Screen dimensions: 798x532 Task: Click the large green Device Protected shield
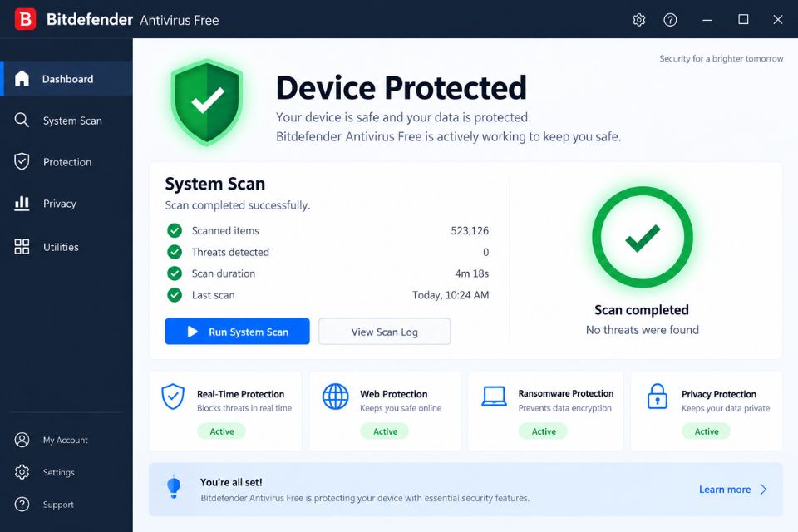coord(207,102)
